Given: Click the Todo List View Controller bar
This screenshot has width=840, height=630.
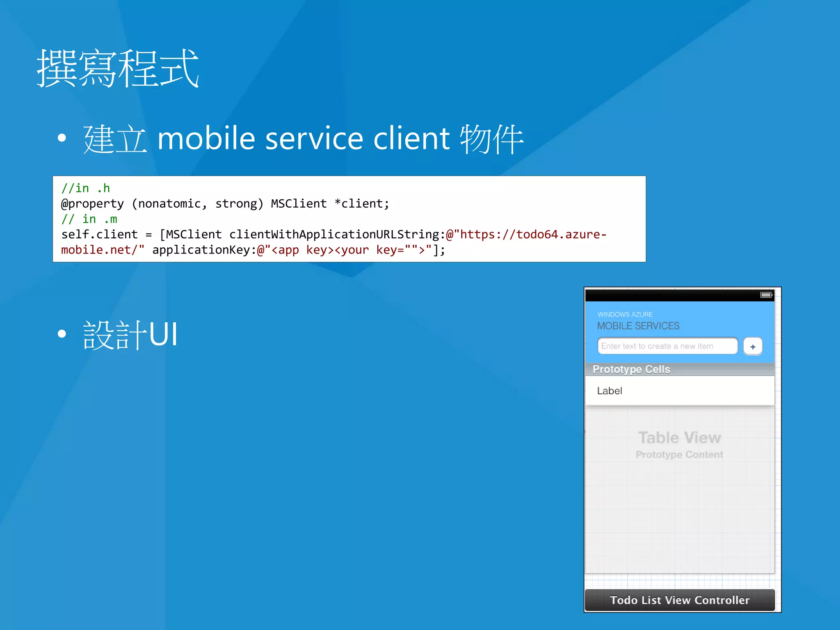Looking at the screenshot, I should click(x=680, y=600).
